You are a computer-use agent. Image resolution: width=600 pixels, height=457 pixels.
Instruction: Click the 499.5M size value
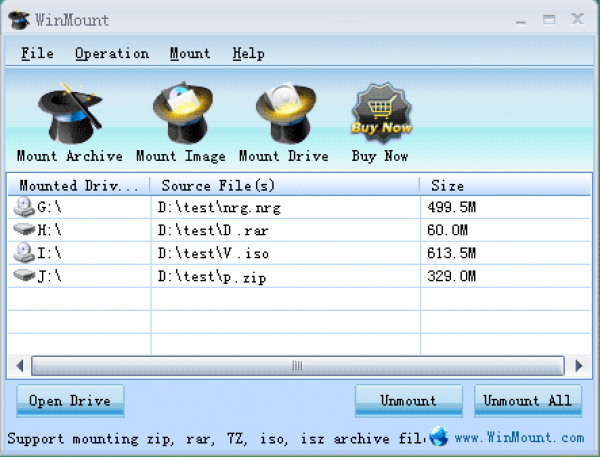coord(452,207)
